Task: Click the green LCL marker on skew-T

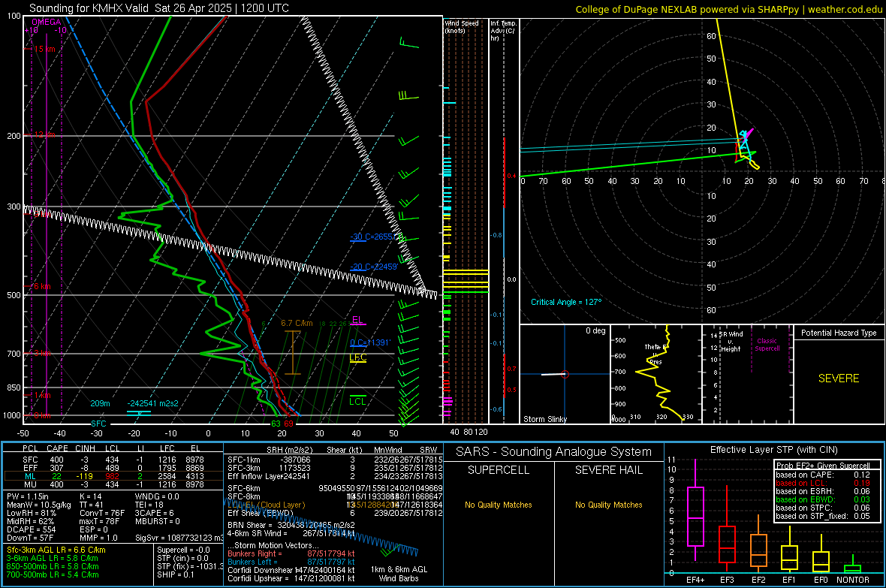Action: click(x=357, y=401)
